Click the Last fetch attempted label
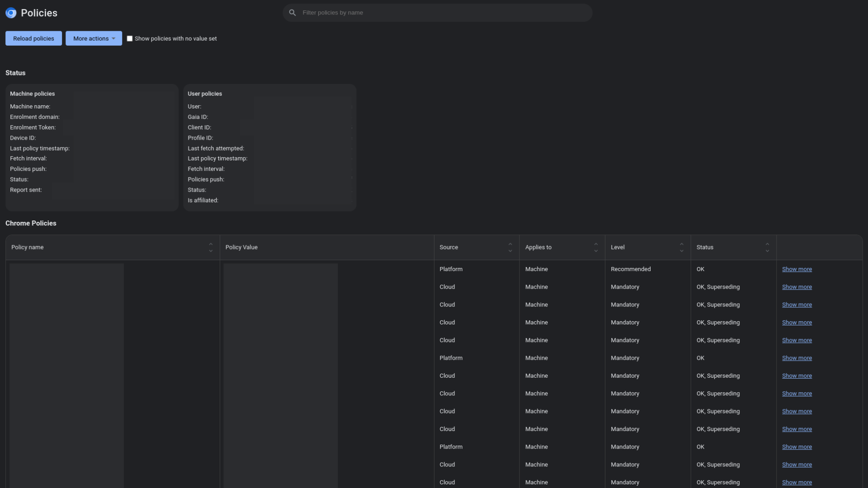 [216, 148]
